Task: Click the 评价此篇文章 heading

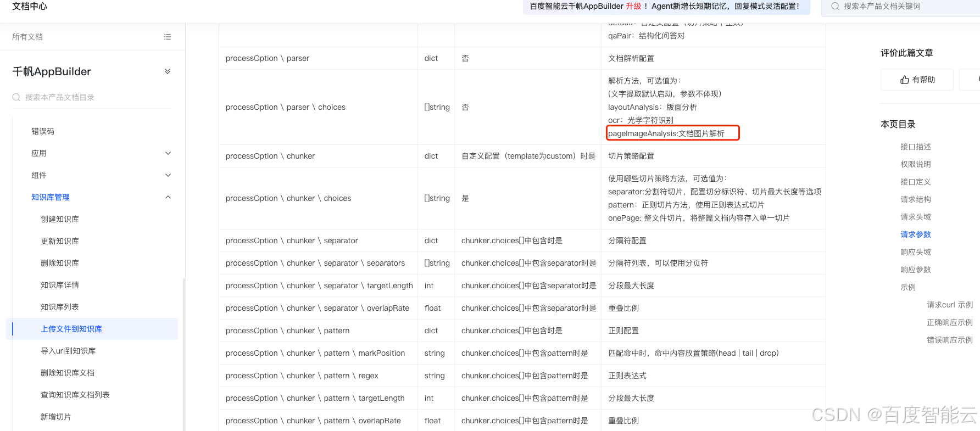Action: pyautogui.click(x=907, y=53)
